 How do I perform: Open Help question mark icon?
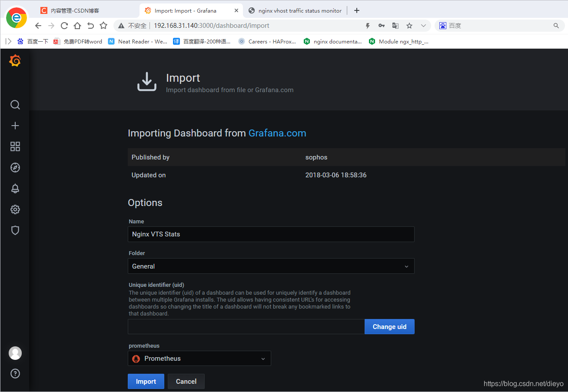tap(15, 374)
